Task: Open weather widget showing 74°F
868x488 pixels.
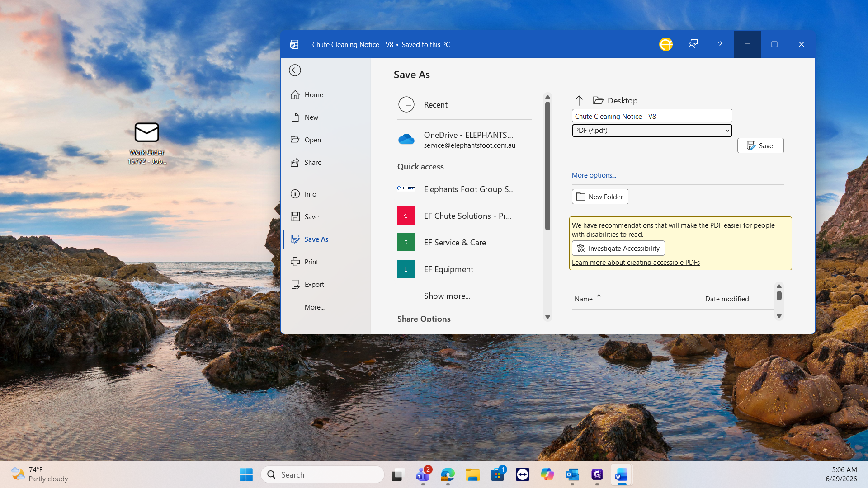Action: pyautogui.click(x=40, y=474)
